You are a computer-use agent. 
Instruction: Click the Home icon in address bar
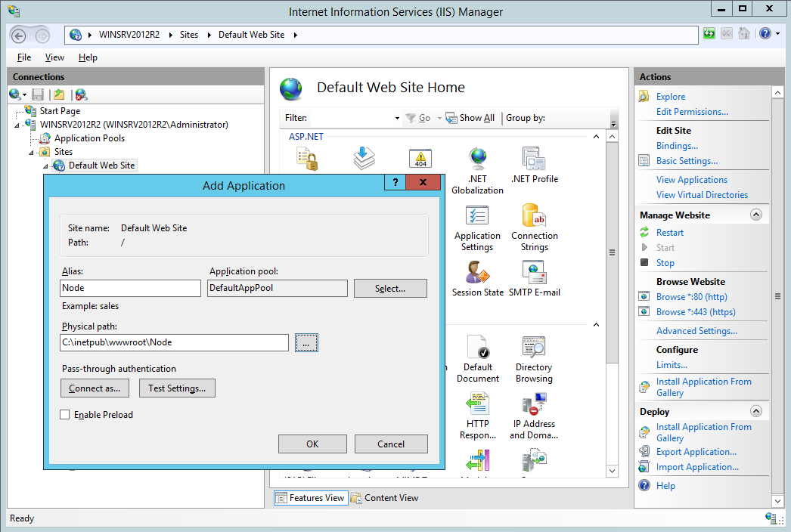point(743,34)
